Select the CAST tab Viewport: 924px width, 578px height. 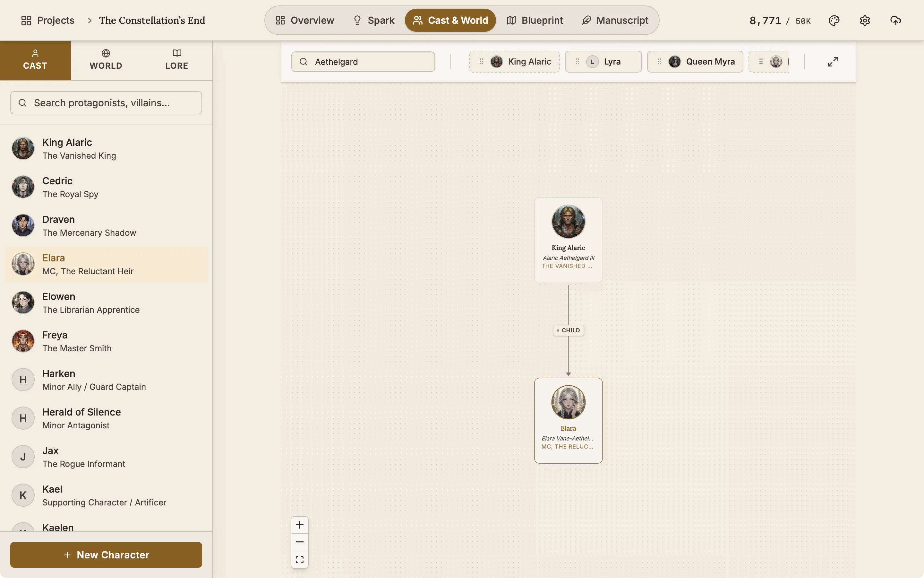point(35,60)
